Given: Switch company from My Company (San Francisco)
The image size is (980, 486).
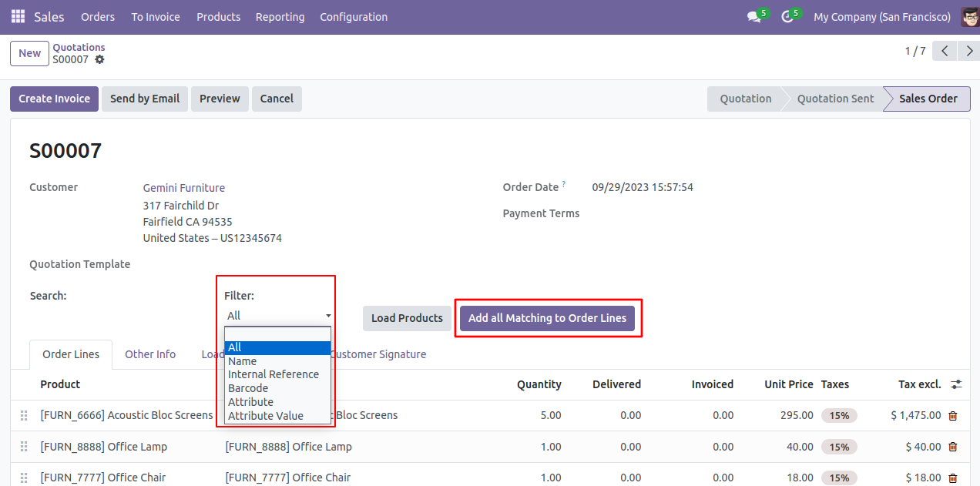Looking at the screenshot, I should coord(881,17).
